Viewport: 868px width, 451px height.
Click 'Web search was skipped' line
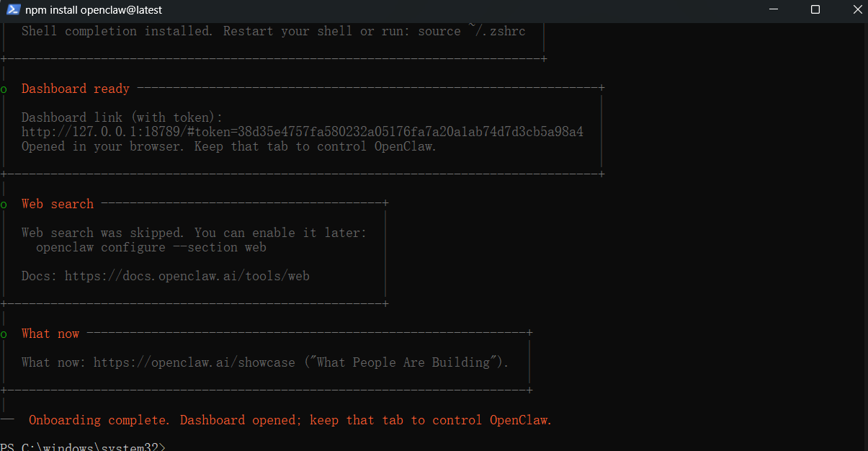(194, 233)
